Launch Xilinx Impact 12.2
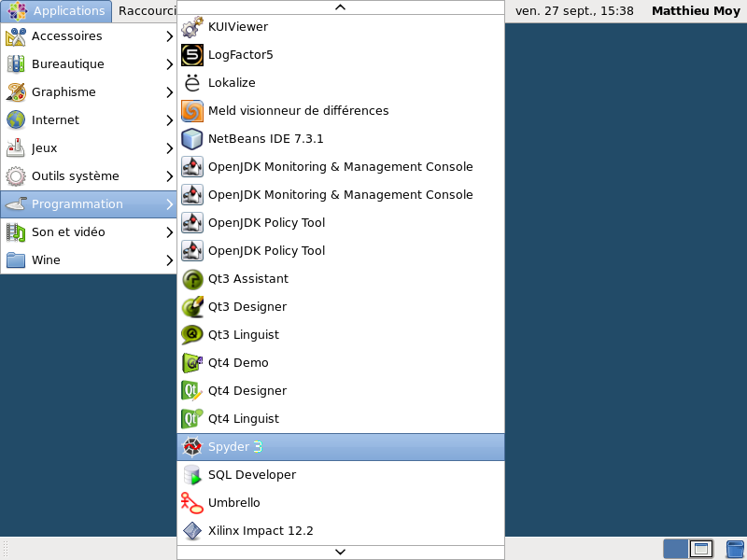 point(341,531)
